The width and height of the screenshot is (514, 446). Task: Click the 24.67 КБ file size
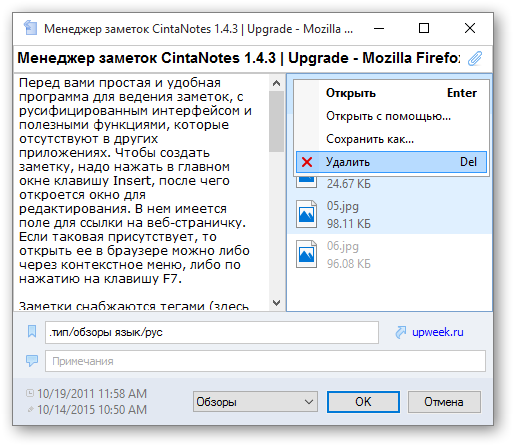pyautogui.click(x=349, y=184)
